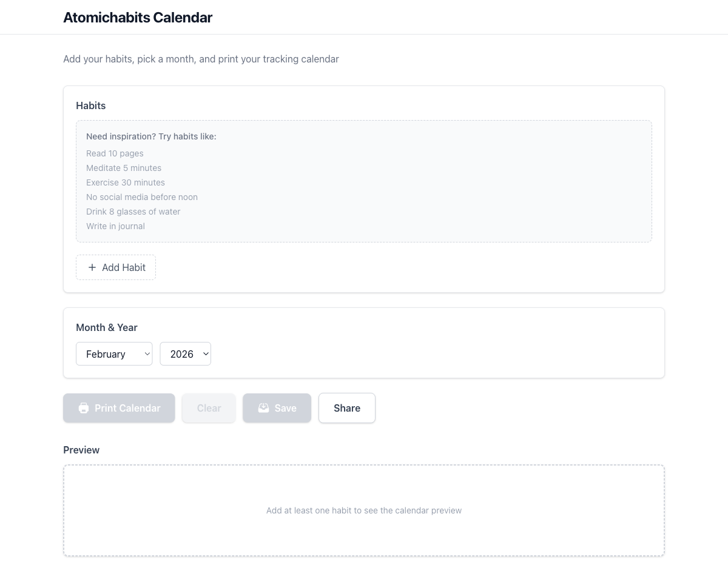The width and height of the screenshot is (728, 568).
Task: Open the year dropdown showing 2026
Action: tap(185, 353)
